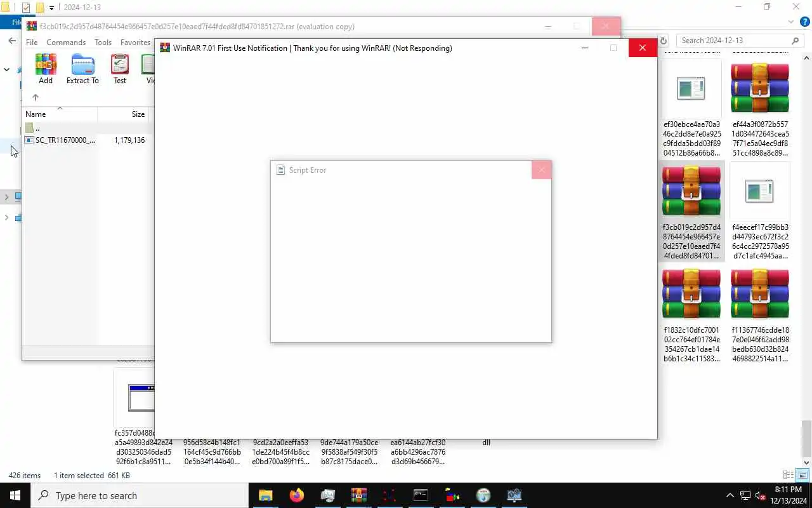
Task: Minimize the WinRAR First Use Notification window
Action: click(585, 48)
